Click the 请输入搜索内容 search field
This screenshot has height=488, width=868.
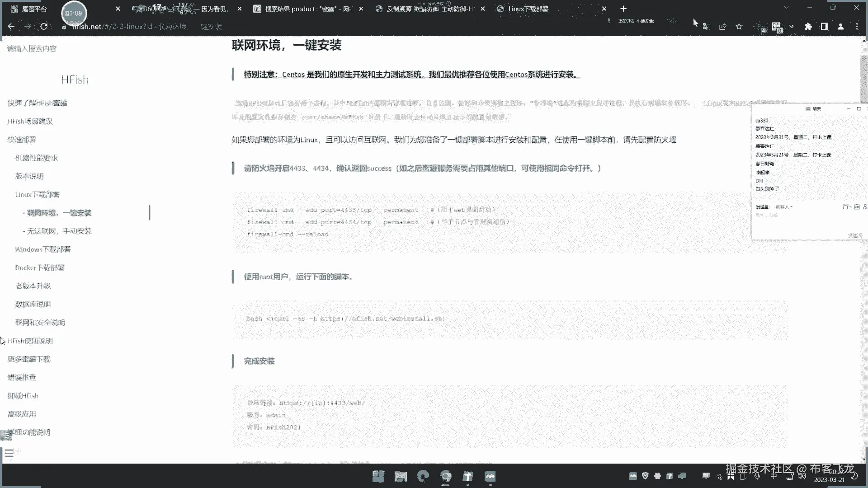(32, 49)
